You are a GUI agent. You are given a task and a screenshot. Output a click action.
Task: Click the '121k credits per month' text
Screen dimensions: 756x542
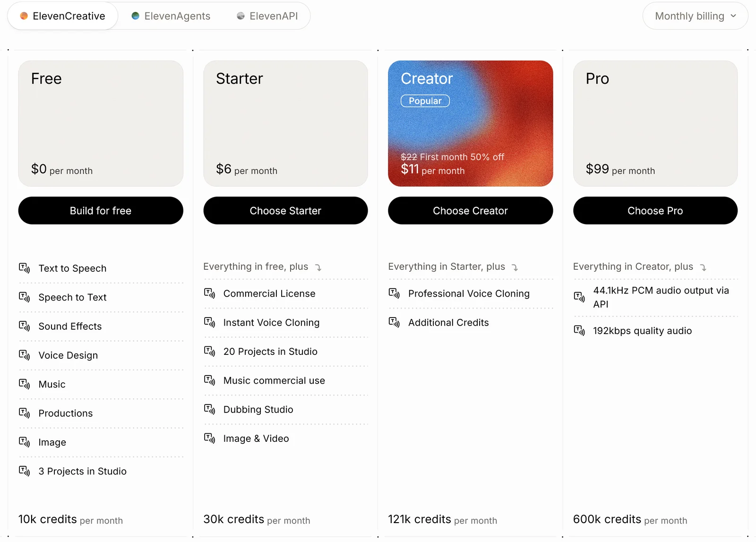(x=443, y=520)
